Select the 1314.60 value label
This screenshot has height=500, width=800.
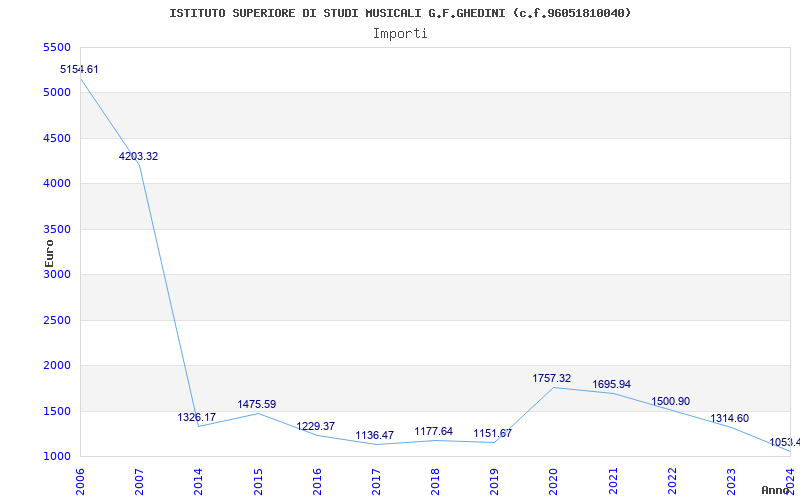(x=730, y=419)
